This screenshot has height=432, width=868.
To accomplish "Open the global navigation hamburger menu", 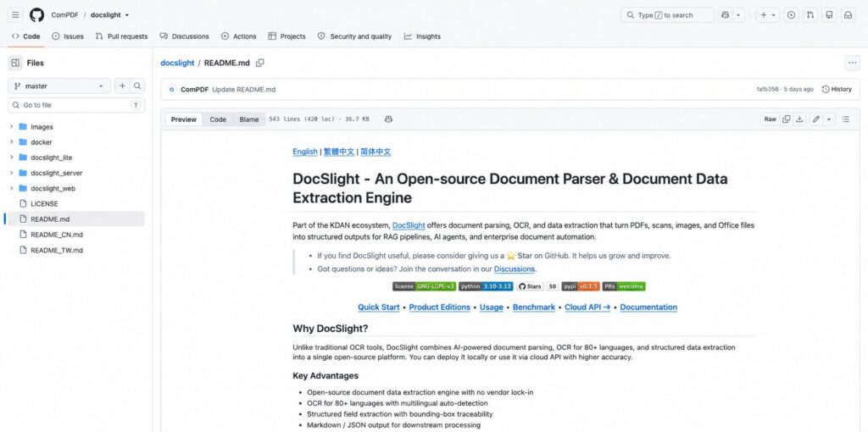I will tap(15, 15).
